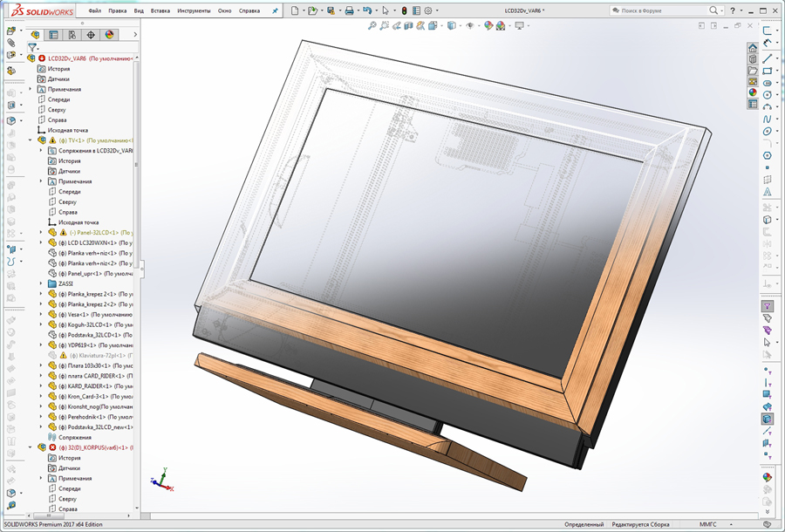Suppress selection by clicking the Select arrow tool

point(386,11)
